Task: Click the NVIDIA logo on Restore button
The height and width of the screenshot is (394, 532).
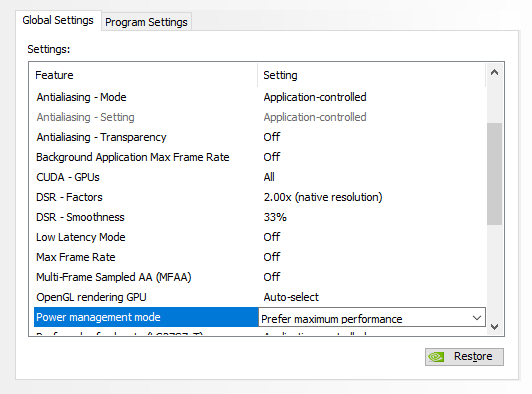Action: 436,357
